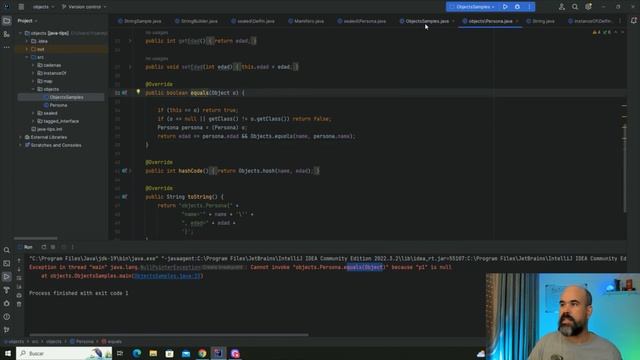Open the Run tool window icon

point(7,277)
